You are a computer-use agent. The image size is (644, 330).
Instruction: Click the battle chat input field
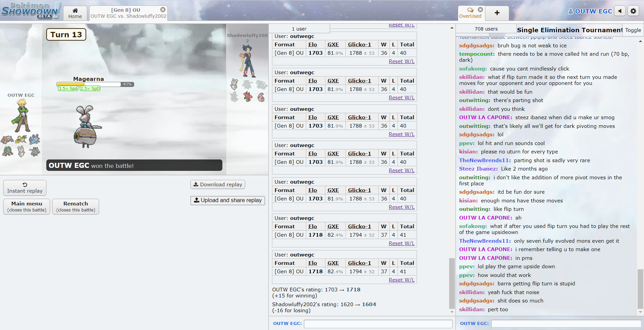pos(378,324)
